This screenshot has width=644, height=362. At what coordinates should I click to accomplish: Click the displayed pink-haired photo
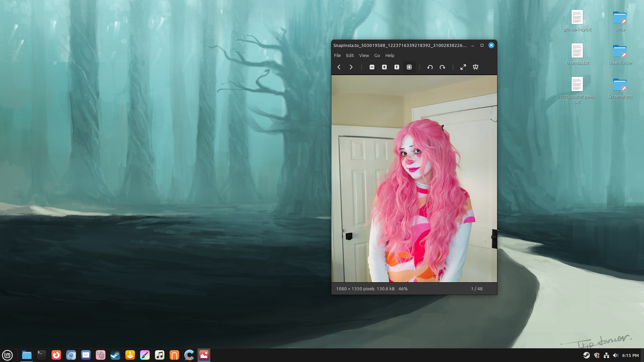click(x=414, y=179)
